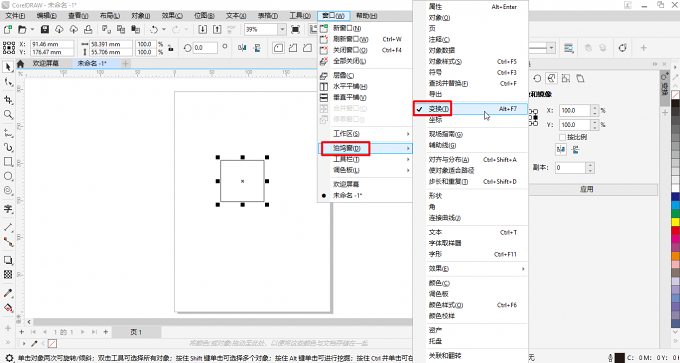The image size is (680, 363).
Task: Select the Ellipse tool
Action: (x=8, y=176)
